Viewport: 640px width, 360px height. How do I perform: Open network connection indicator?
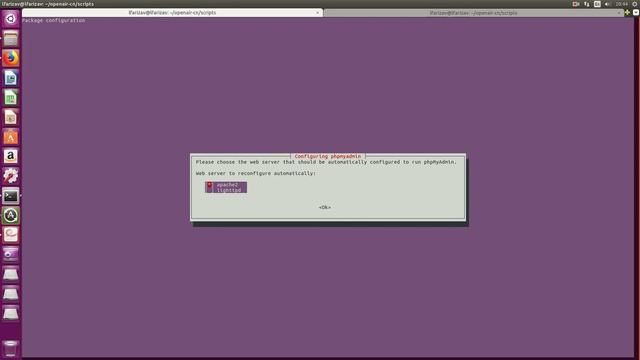coord(587,4)
